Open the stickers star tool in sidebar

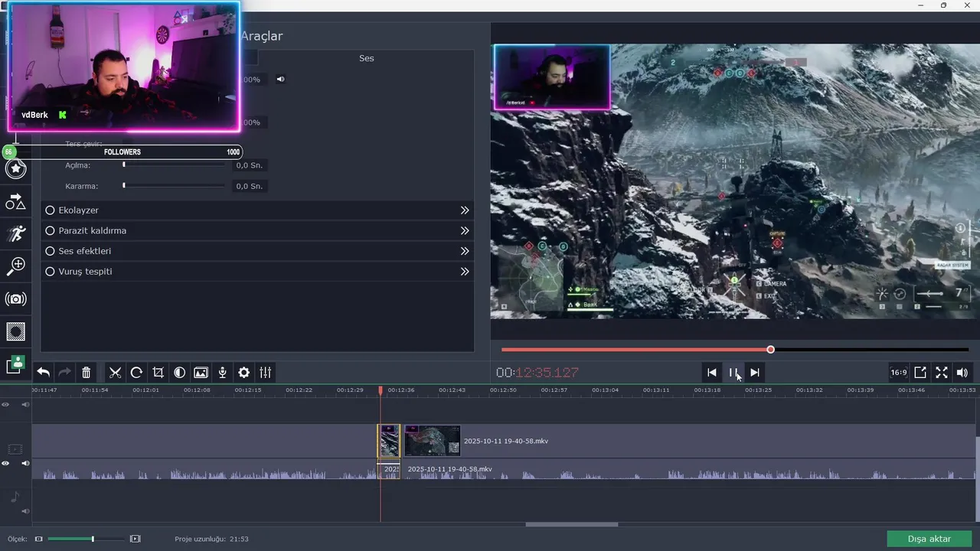point(15,168)
